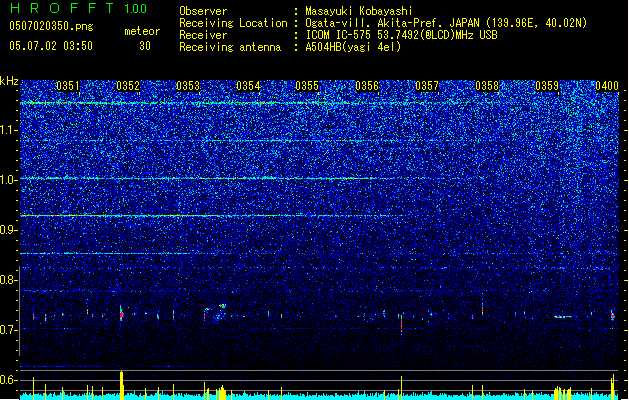Click the 0.8 kHz axis label

(9, 280)
